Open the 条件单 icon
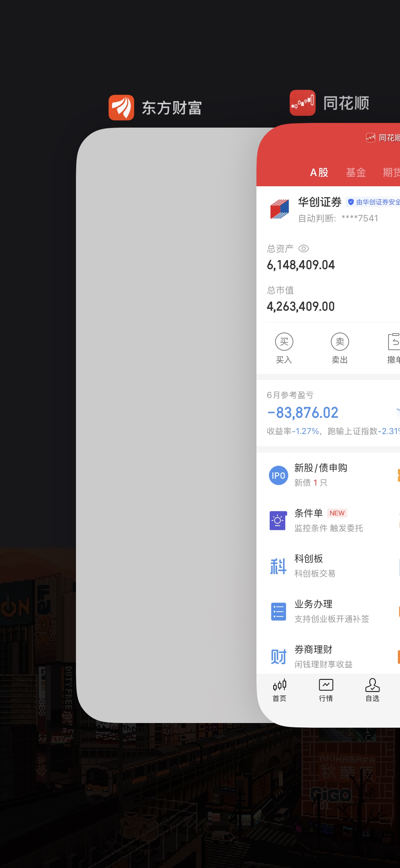 pos(278,521)
